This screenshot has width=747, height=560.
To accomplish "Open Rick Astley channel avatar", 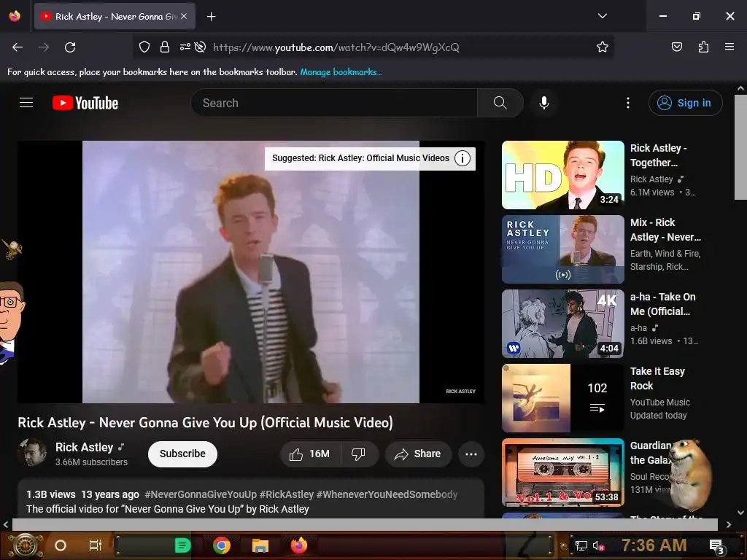I will pyautogui.click(x=32, y=452).
